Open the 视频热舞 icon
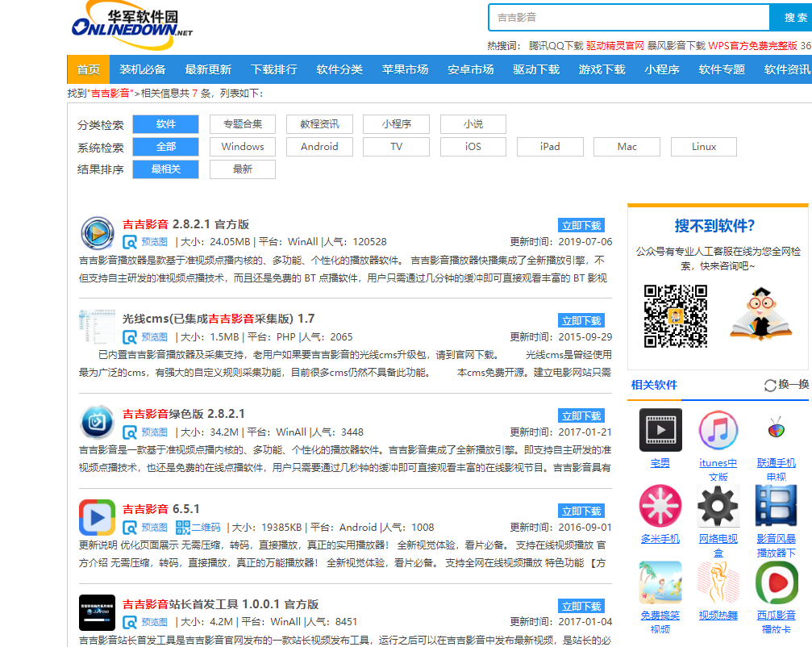Image resolution: width=812 pixels, height=647 pixels. pos(718,582)
